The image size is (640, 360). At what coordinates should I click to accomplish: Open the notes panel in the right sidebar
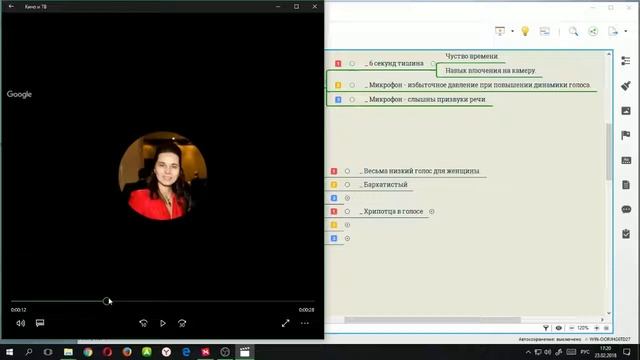[626, 185]
